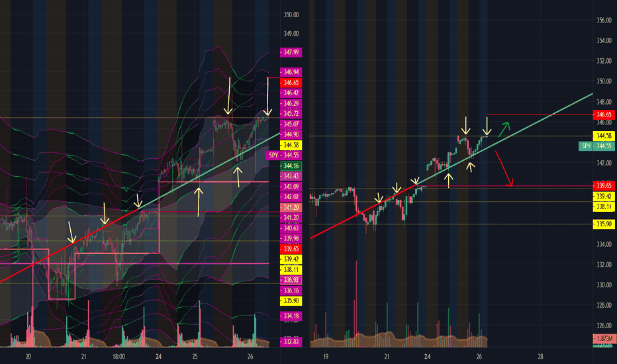Click date 25 on left chart's time axis
The image size is (617, 364).
click(x=195, y=357)
